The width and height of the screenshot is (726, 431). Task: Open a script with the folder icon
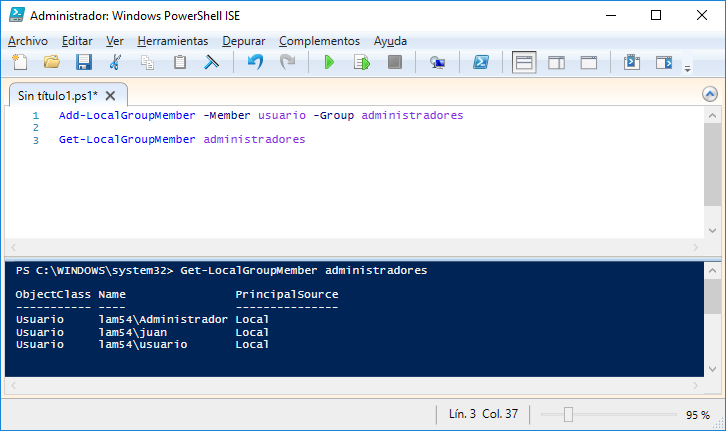point(51,63)
